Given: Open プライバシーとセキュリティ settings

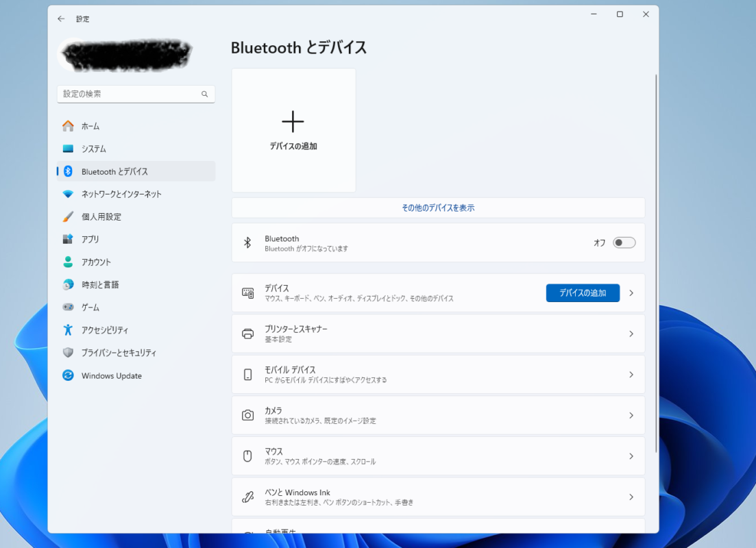Looking at the screenshot, I should 136,352.
